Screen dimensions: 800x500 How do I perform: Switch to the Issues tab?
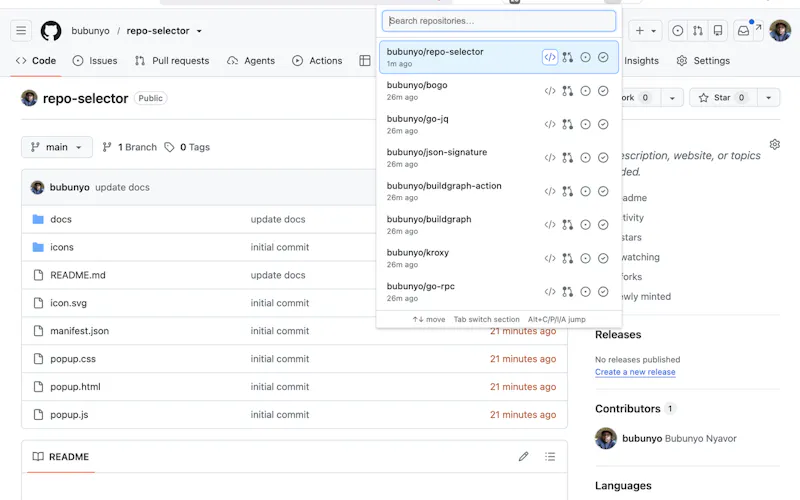[x=95, y=61]
